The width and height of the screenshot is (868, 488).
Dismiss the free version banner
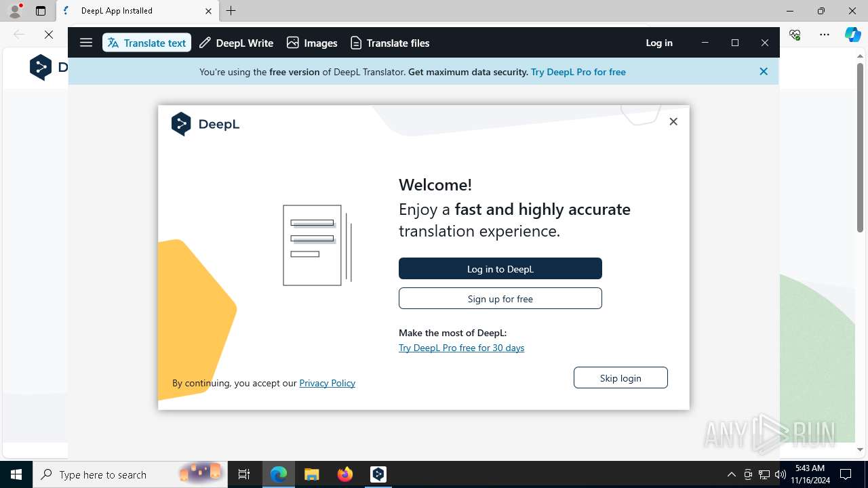(x=764, y=71)
